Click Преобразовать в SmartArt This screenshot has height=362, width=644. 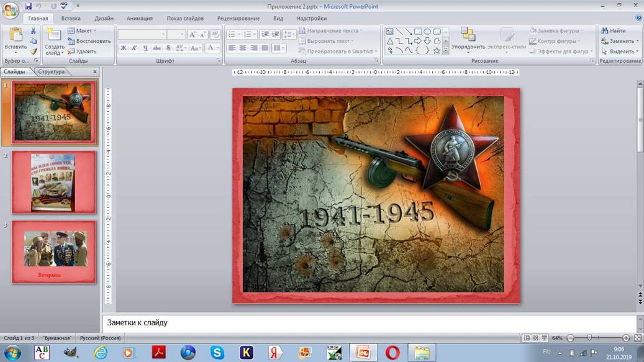tap(338, 52)
